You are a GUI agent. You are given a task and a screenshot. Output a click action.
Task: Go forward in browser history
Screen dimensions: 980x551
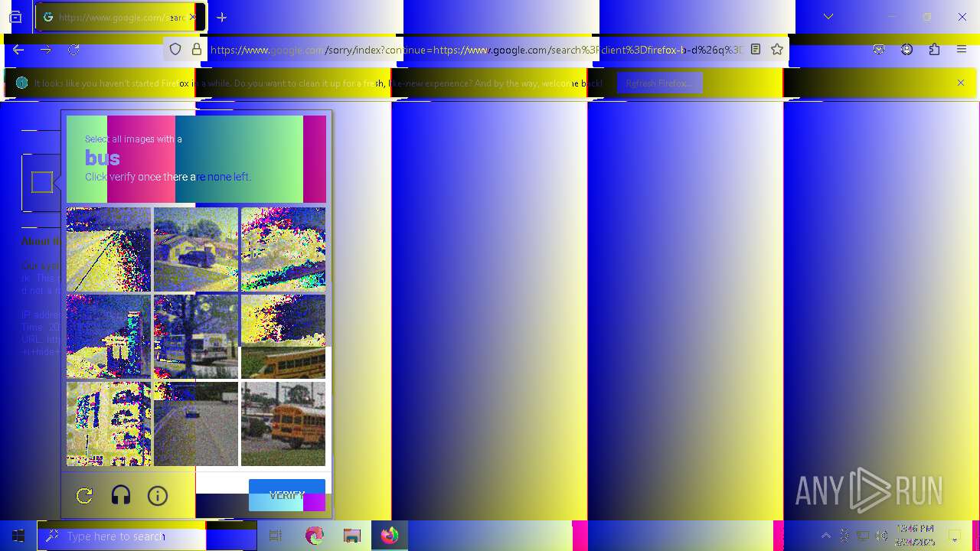[x=46, y=49]
